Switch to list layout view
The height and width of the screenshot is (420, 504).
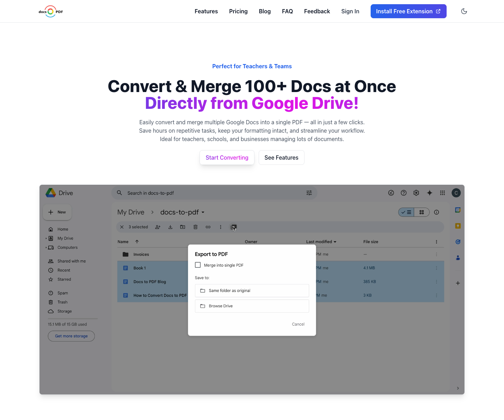406,212
